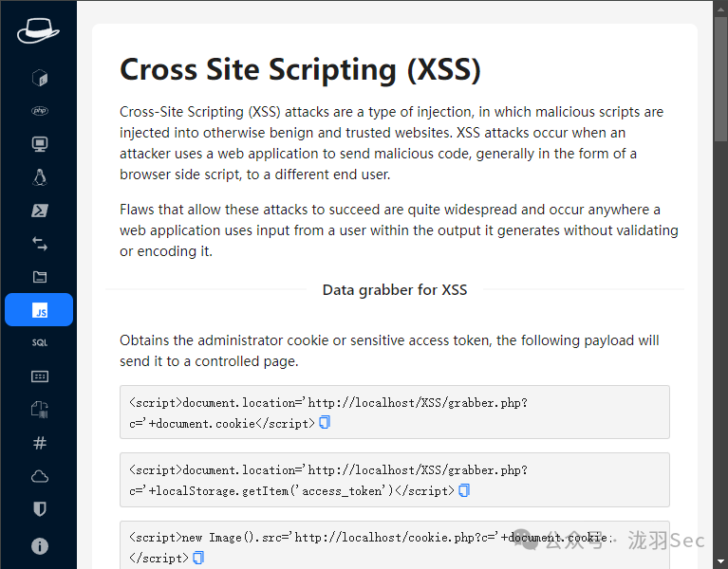The image size is (728, 569).
Task: Open the PowerShell commands section
Action: (40, 211)
